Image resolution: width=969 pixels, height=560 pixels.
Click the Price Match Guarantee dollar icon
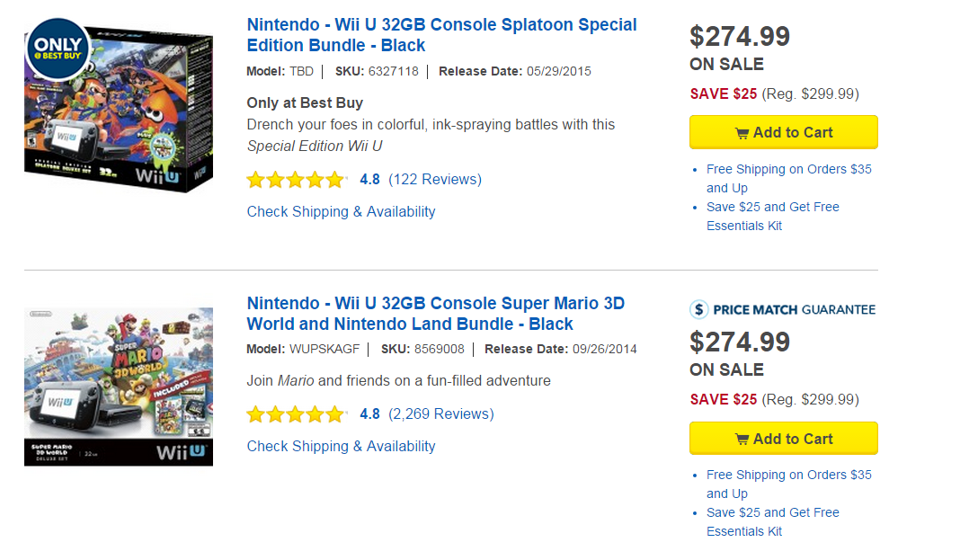tap(699, 309)
